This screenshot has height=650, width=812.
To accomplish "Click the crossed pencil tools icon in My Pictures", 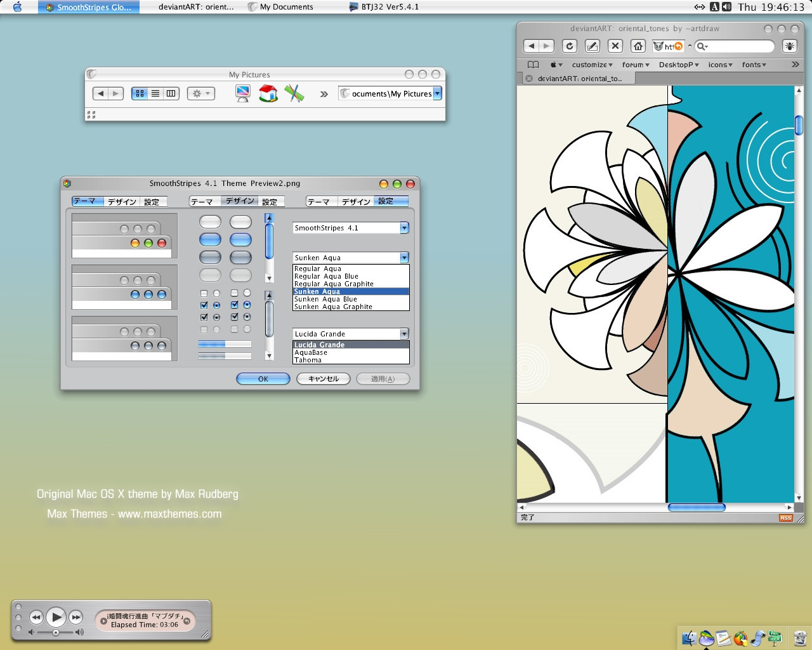I will click(x=294, y=93).
